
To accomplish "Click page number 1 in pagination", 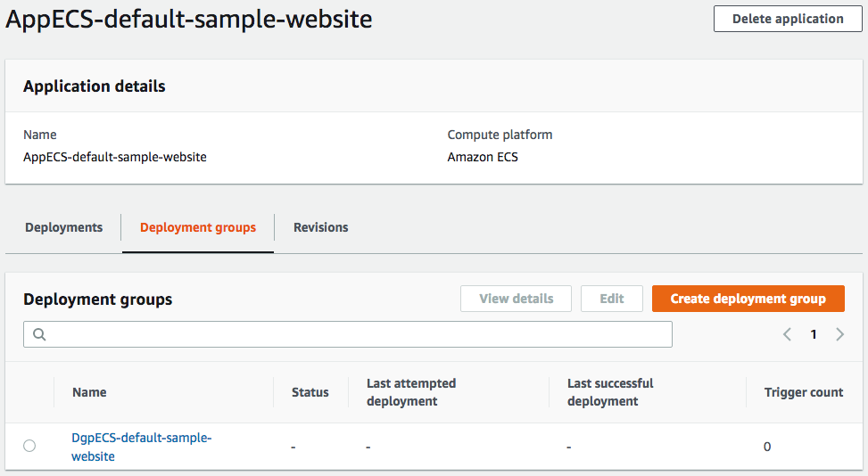I will point(814,335).
